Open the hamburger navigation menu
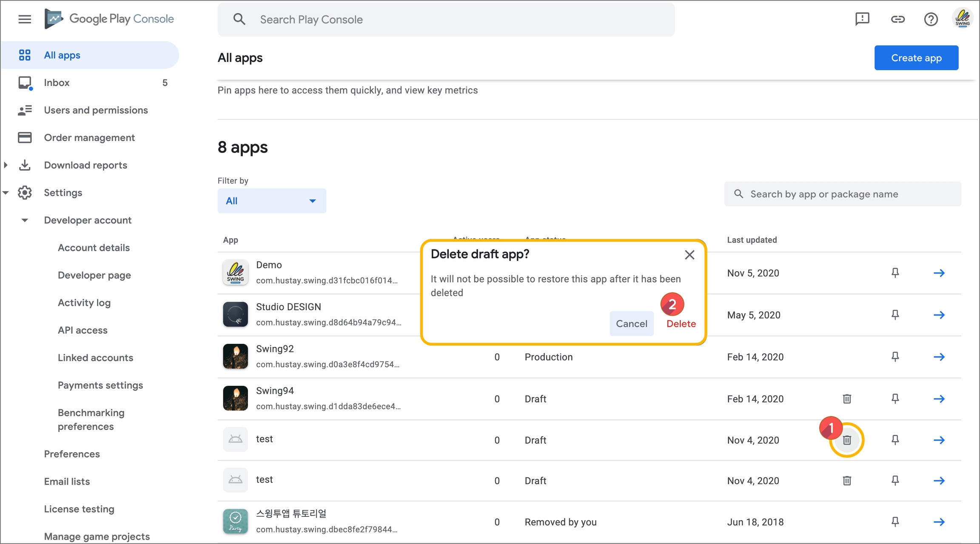 [x=25, y=19]
